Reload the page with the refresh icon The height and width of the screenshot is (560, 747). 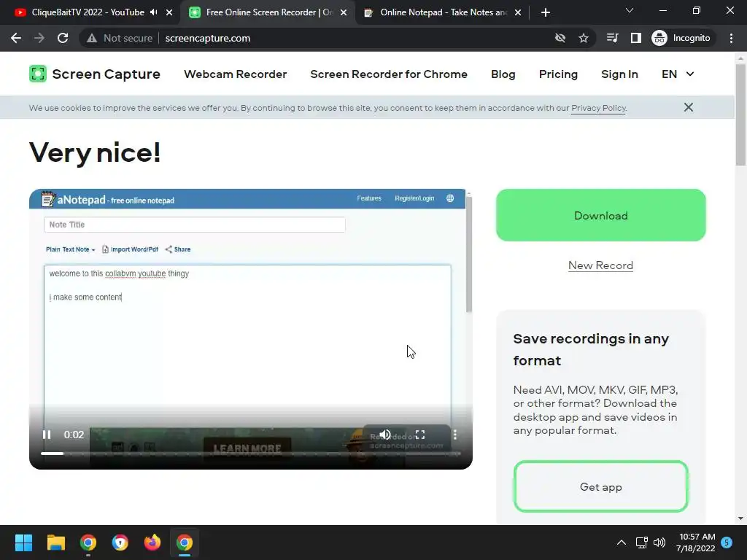tap(63, 38)
